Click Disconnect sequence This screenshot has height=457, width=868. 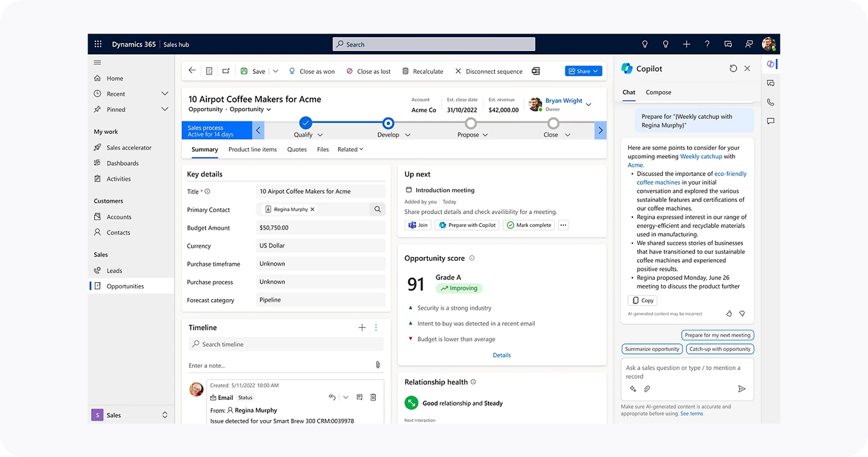click(x=489, y=71)
